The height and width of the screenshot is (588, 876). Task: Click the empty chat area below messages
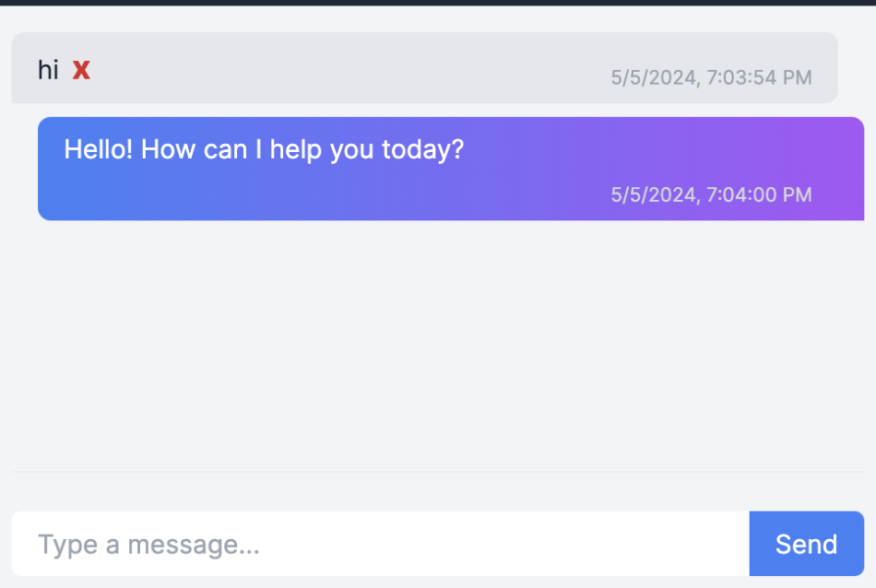(438, 350)
